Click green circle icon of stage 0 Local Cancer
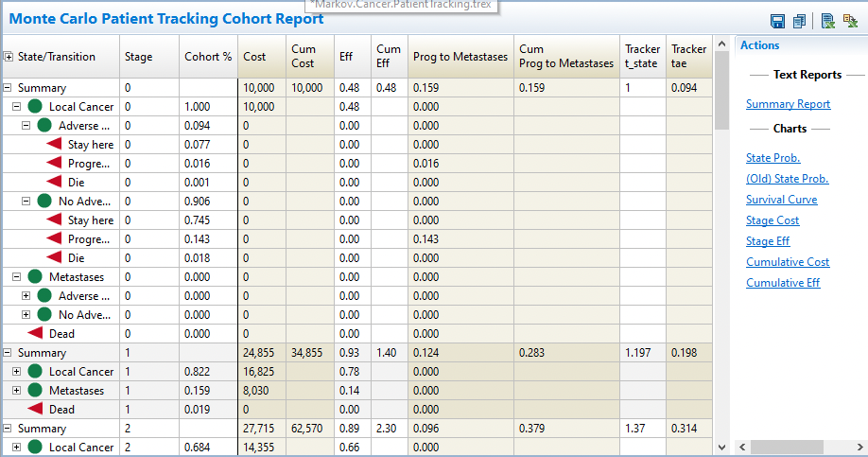The height and width of the screenshot is (457, 868). 35,107
